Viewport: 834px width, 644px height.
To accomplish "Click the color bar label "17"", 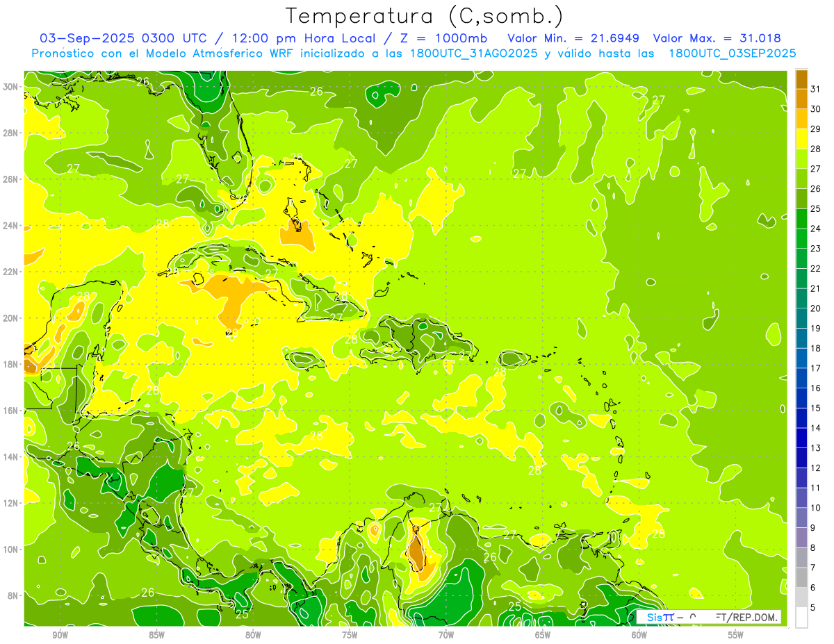I will [816, 368].
